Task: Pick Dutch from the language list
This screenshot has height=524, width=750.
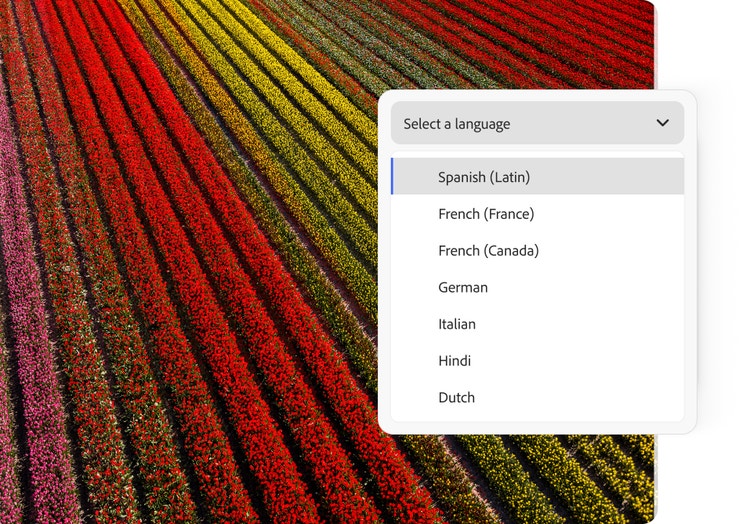Action: (x=537, y=397)
